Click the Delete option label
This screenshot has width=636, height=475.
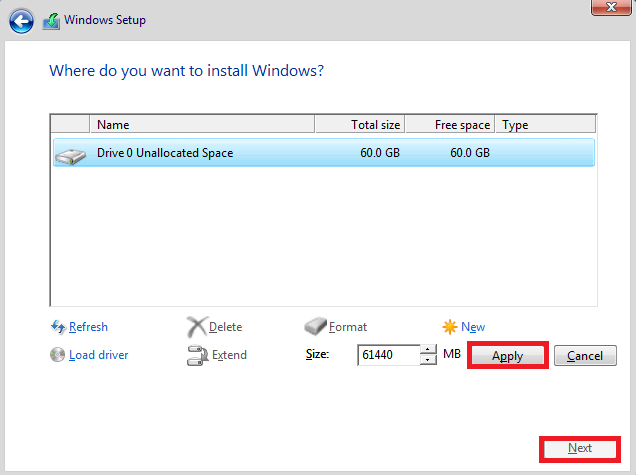[226, 327]
